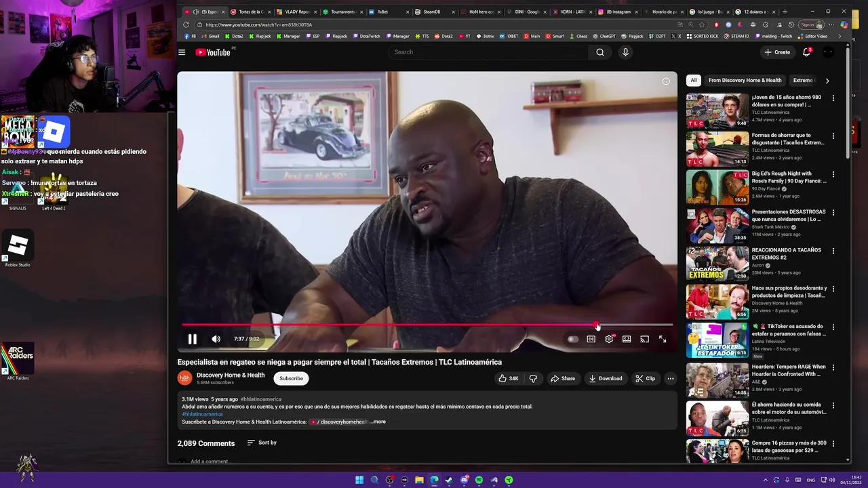The image size is (868, 488).
Task: Open the Gmail bookmark
Action: [x=210, y=36]
